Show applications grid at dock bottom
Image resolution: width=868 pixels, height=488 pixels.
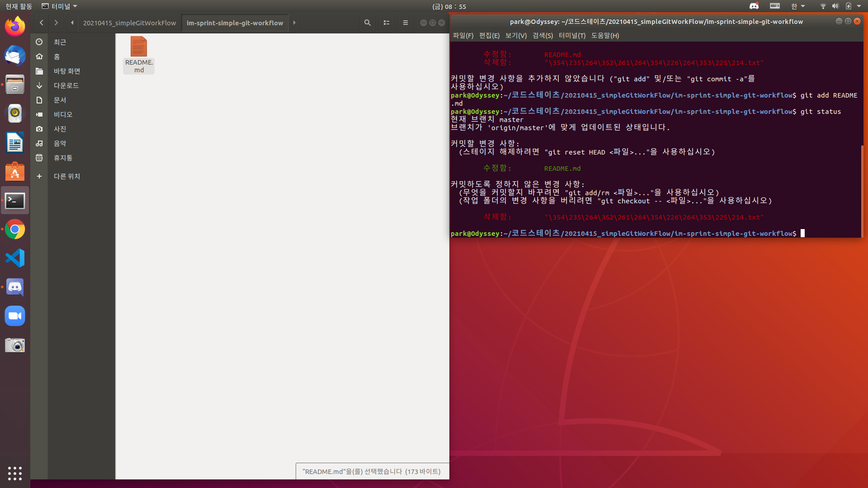(15, 473)
